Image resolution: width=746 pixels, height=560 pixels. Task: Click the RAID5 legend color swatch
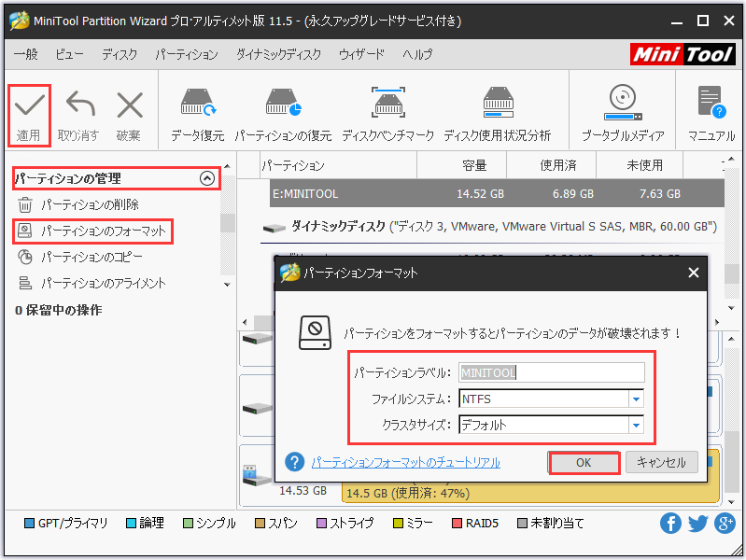point(457,524)
